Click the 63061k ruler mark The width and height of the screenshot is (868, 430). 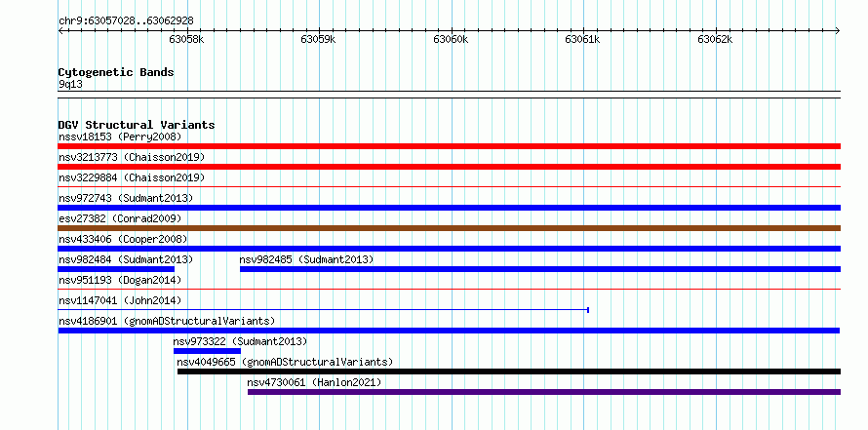pos(582,39)
